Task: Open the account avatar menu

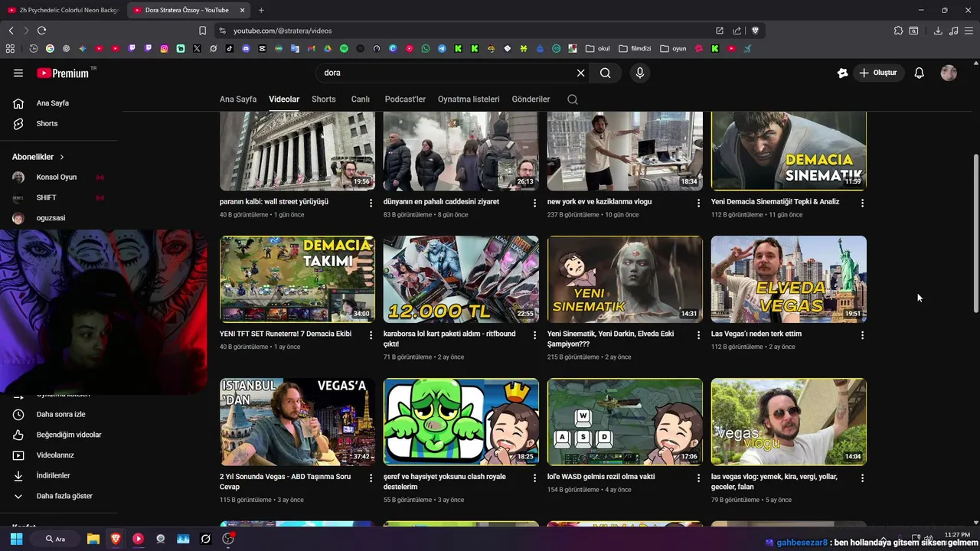Action: 949,73
